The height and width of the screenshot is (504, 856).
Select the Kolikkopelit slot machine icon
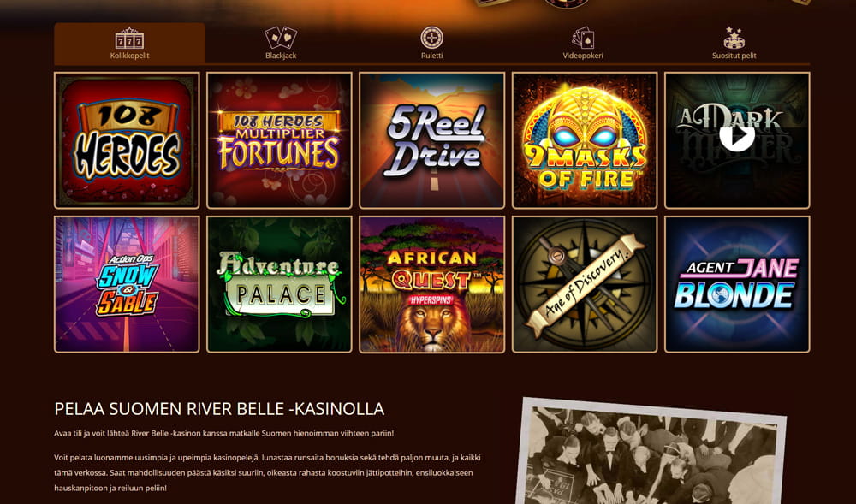pos(129,38)
